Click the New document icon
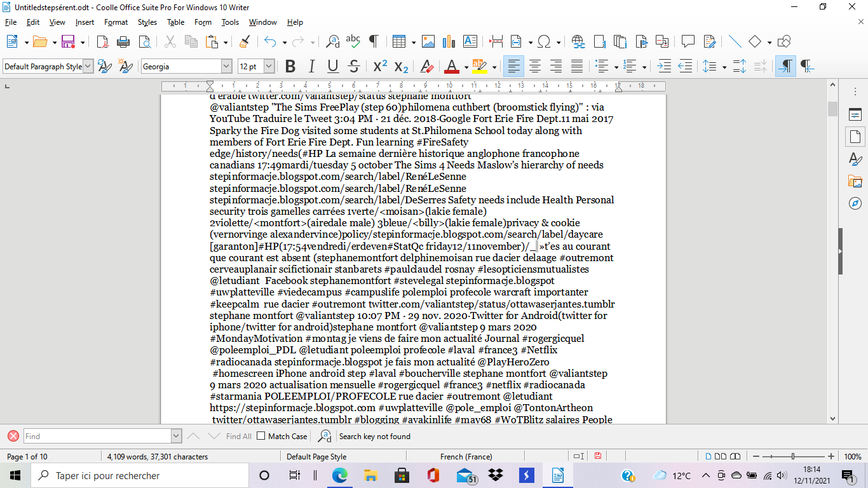This screenshot has width=868, height=488. 11,42
